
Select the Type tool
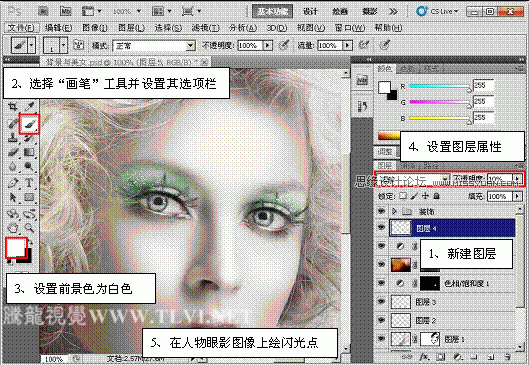point(30,183)
